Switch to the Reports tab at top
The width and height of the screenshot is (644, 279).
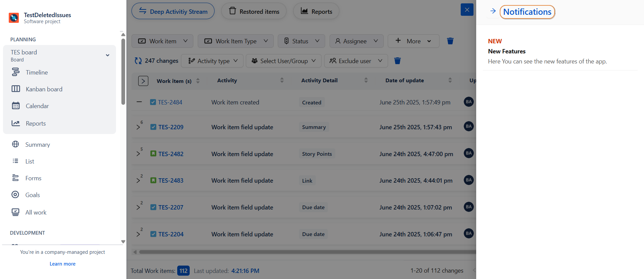pyautogui.click(x=316, y=11)
